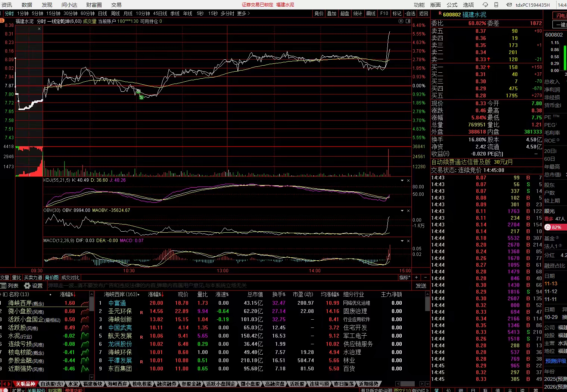Click the R margin marker before 600802
The height and width of the screenshot is (392, 567).
pyautogui.click(x=440, y=13)
